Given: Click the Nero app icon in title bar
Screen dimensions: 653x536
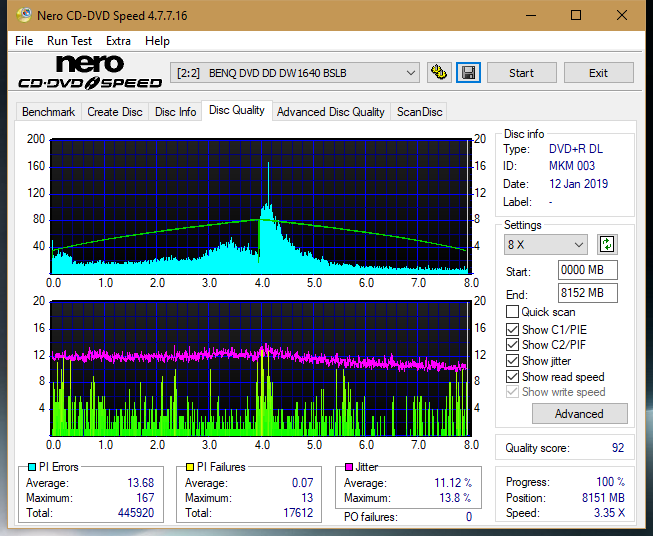Looking at the screenshot, I should tap(24, 15).
